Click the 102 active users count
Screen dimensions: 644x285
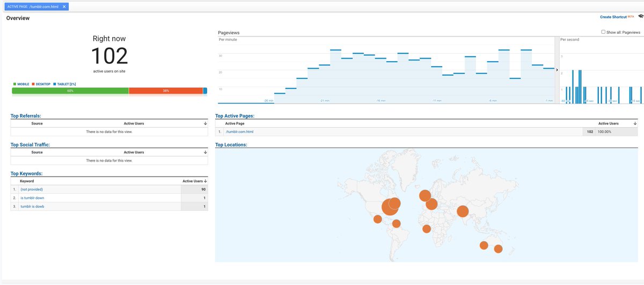coord(109,56)
